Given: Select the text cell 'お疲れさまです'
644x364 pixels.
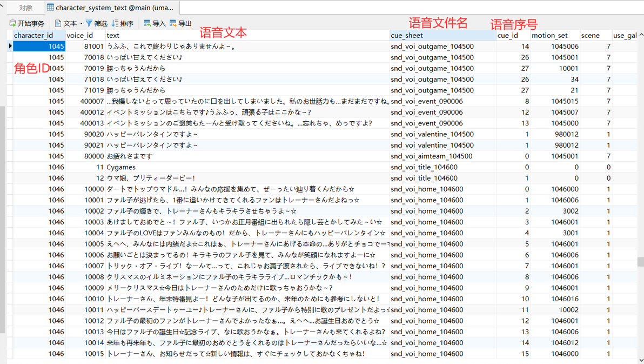Looking at the screenshot, I should pos(247,156).
